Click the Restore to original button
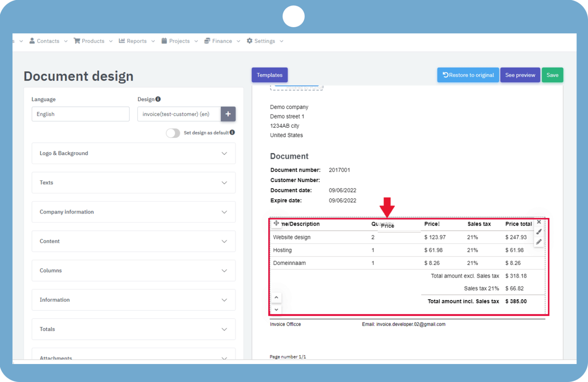The height and width of the screenshot is (382, 588). [468, 75]
